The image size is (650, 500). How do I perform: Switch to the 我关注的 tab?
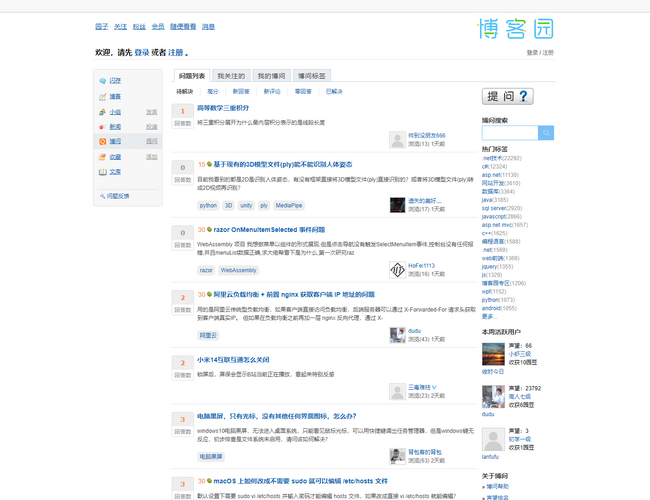[x=230, y=76]
